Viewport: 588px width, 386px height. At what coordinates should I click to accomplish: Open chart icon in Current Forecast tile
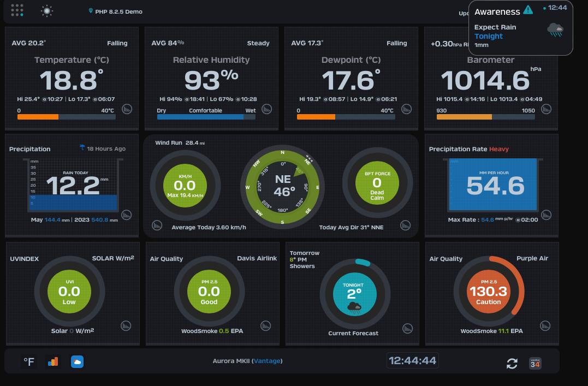click(407, 328)
